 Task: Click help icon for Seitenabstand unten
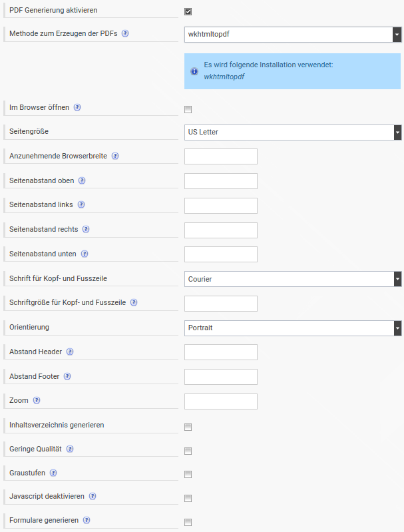[x=85, y=254]
